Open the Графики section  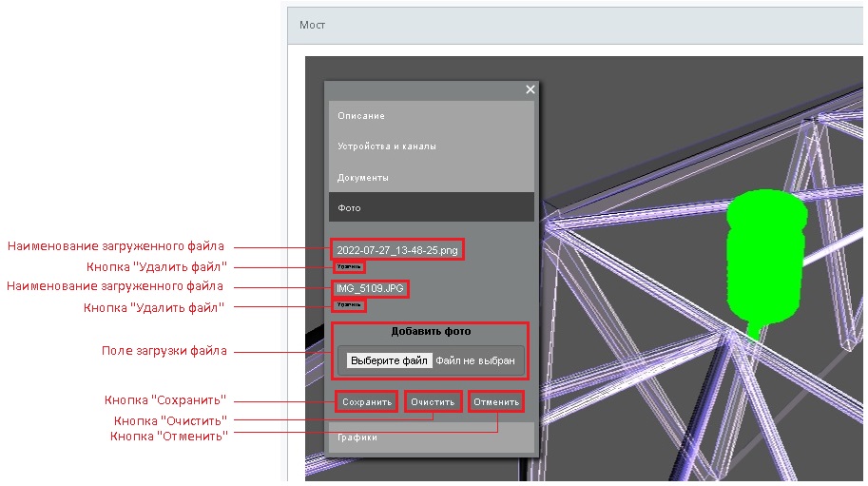[x=431, y=437]
